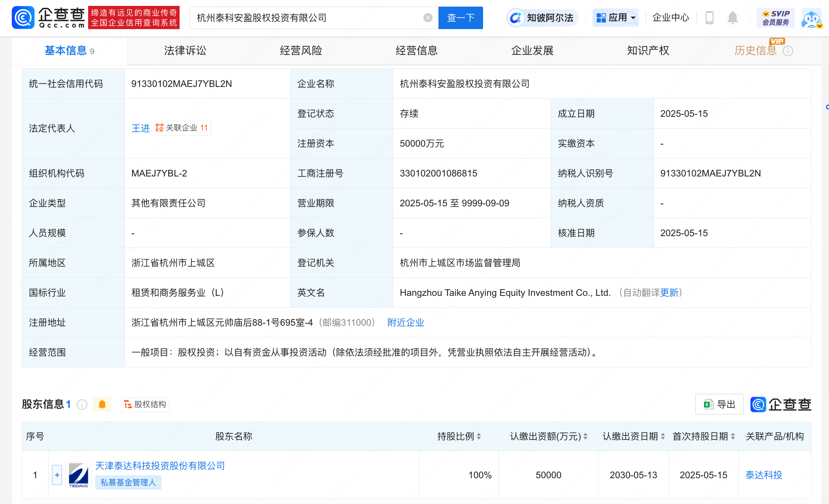Export shareholder table via 导出
The image size is (829, 504).
point(719,404)
